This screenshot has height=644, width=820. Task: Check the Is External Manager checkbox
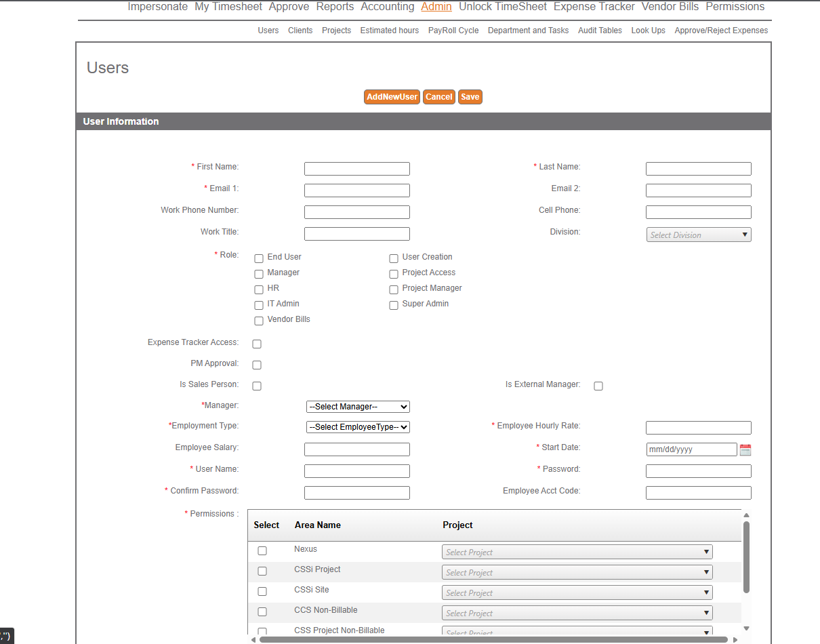(x=598, y=386)
